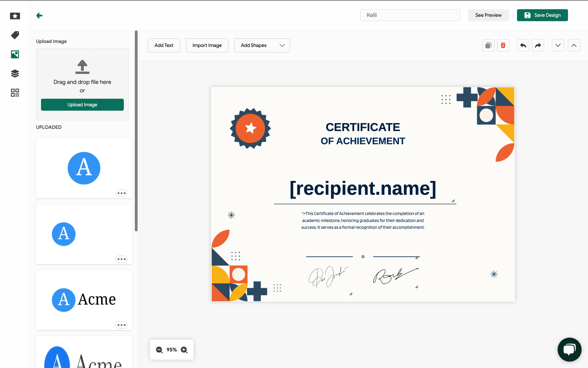Open options for large A logo thumbnail

coord(122,193)
